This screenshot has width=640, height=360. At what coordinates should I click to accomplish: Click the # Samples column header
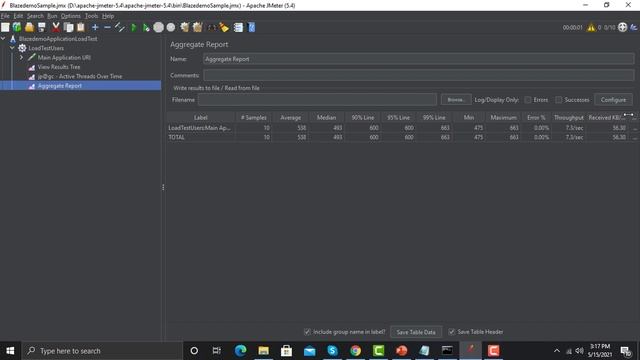click(x=253, y=118)
